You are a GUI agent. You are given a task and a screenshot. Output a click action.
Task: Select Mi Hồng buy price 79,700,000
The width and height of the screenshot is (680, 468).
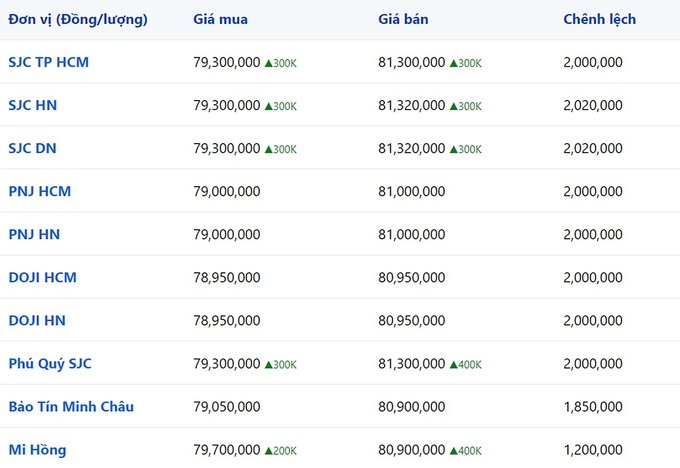(227, 450)
